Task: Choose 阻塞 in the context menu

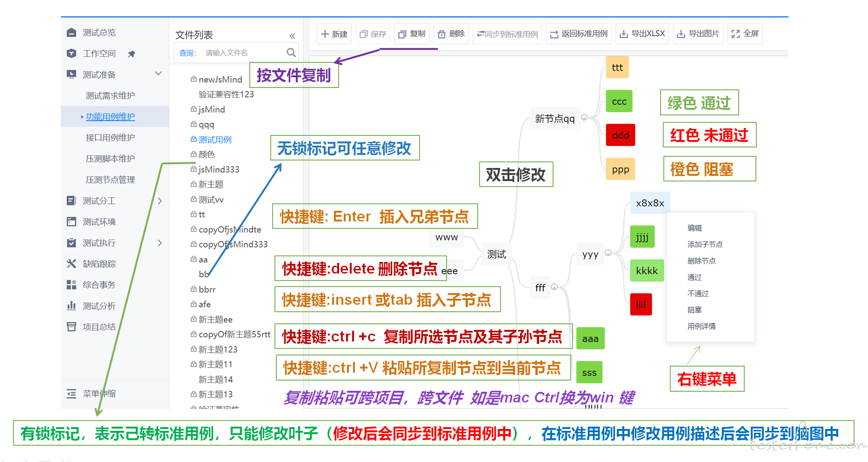Action: pyautogui.click(x=694, y=309)
